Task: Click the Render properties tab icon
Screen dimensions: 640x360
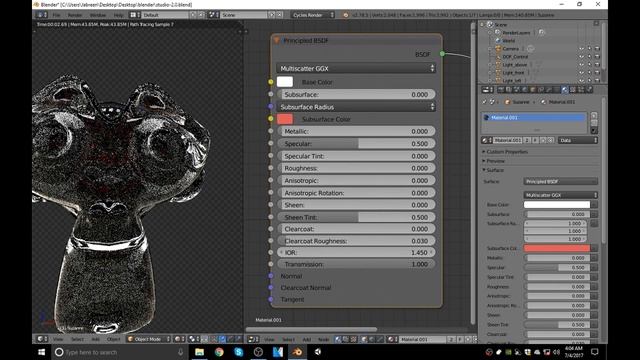Action: point(500,90)
